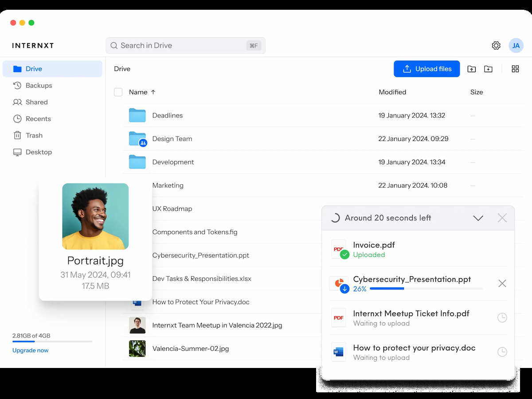This screenshot has height=399, width=532.
Task: Open Internxt Team Meetup in Valencia thumbnail
Action: pos(137,325)
